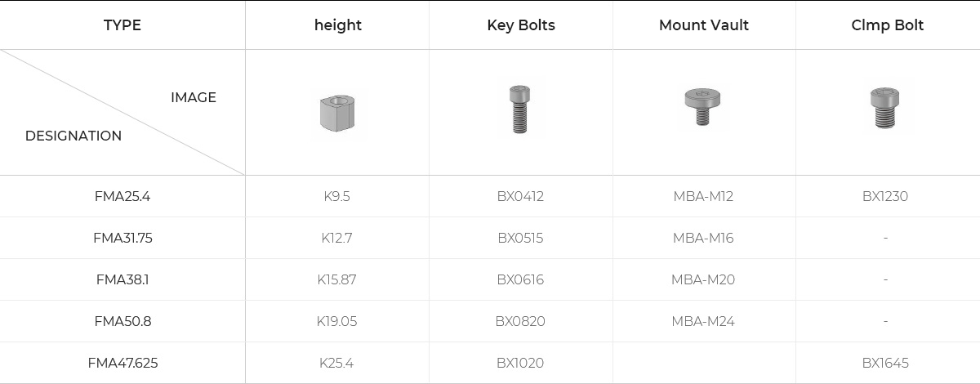Choose the FMA50.8 designation

click(x=122, y=321)
